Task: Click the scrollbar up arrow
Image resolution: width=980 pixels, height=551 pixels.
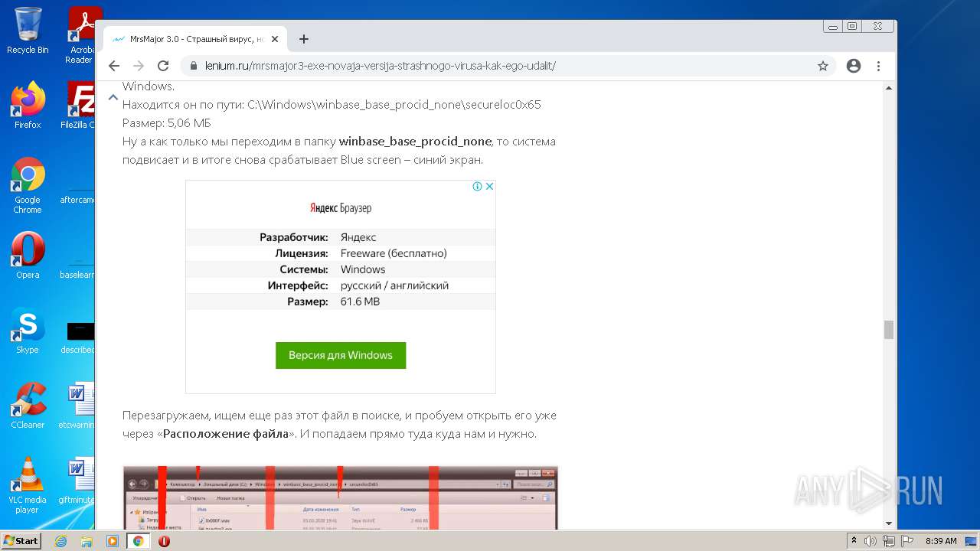Action: point(889,87)
